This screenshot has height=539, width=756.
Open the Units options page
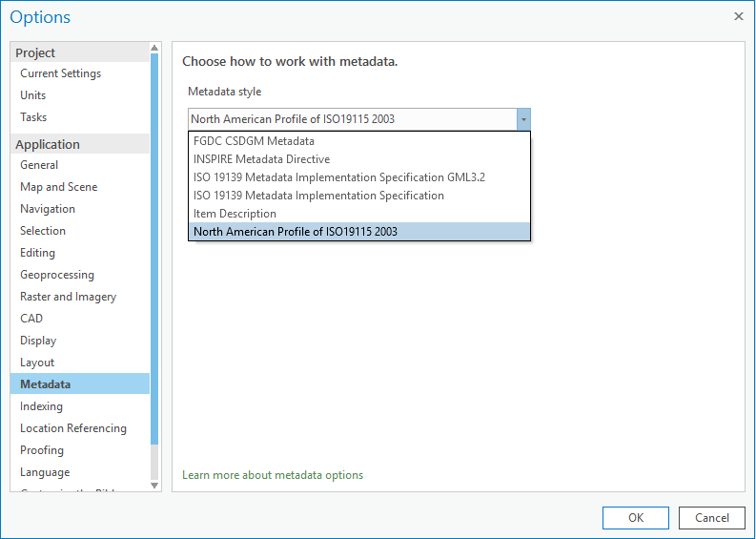[x=80, y=95]
